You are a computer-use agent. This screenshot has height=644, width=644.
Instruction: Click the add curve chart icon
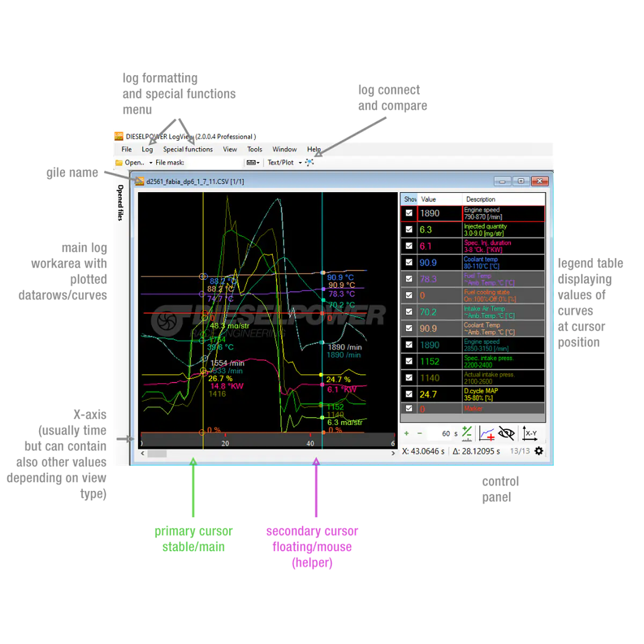click(487, 433)
